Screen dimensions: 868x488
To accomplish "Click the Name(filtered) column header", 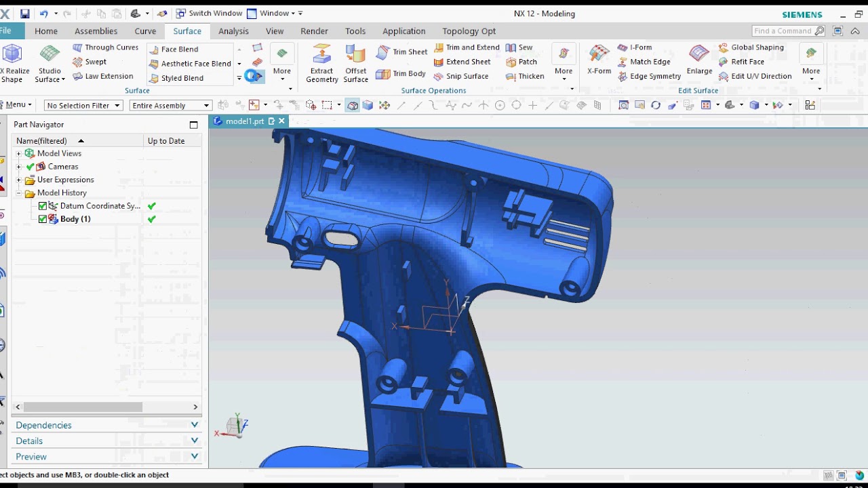I will pos(77,141).
